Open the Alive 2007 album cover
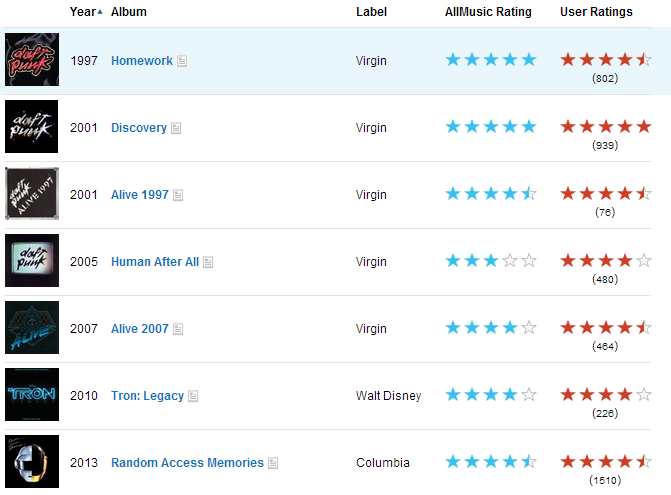 32,327
